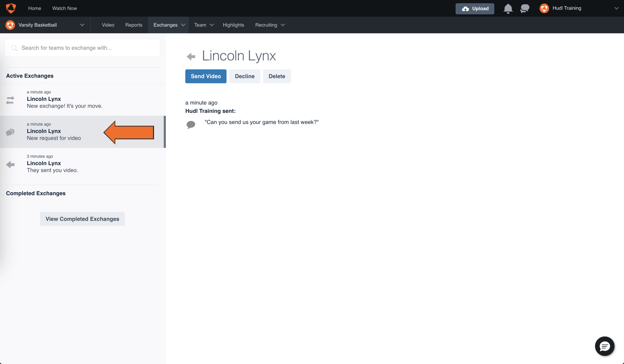The width and height of the screenshot is (624, 364).
Task: Click View Completed Exchanges button
Action: (82, 219)
